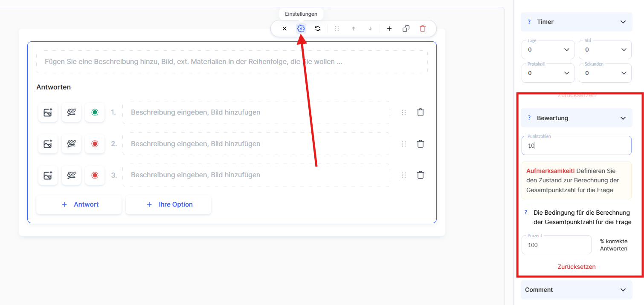
Task: Open the Tage dropdown
Action: [x=548, y=50]
